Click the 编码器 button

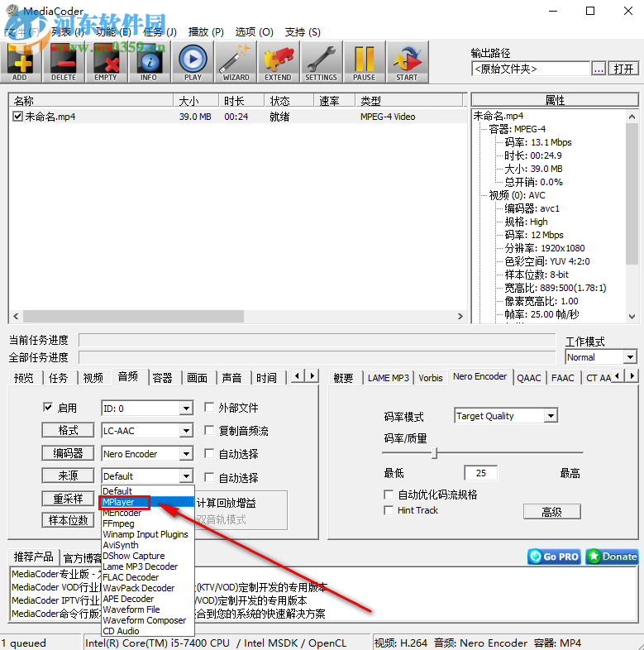click(x=68, y=453)
